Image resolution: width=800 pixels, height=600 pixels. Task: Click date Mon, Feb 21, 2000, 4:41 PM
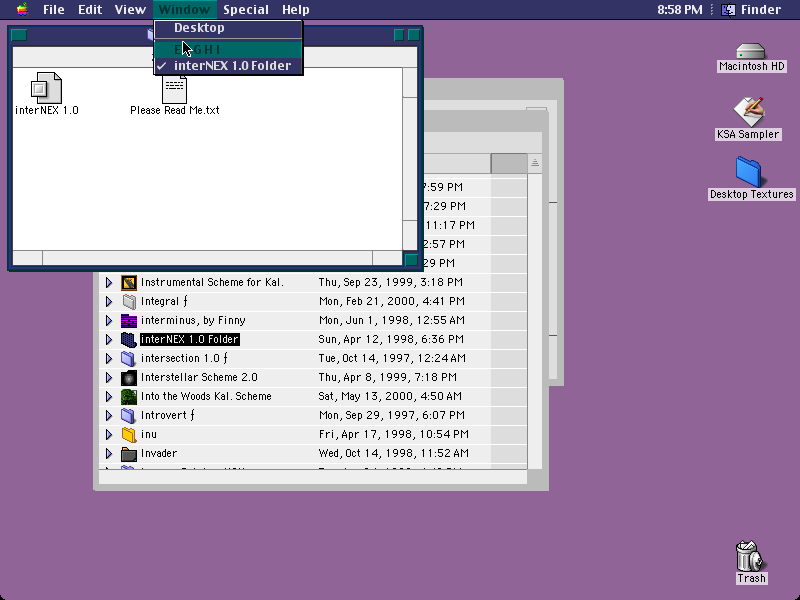(391, 302)
